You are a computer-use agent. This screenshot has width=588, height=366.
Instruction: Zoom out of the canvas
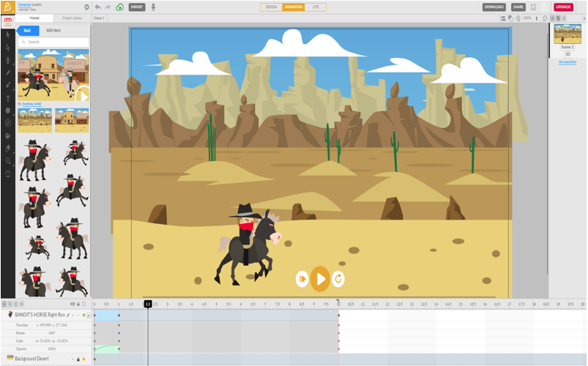[x=545, y=18]
